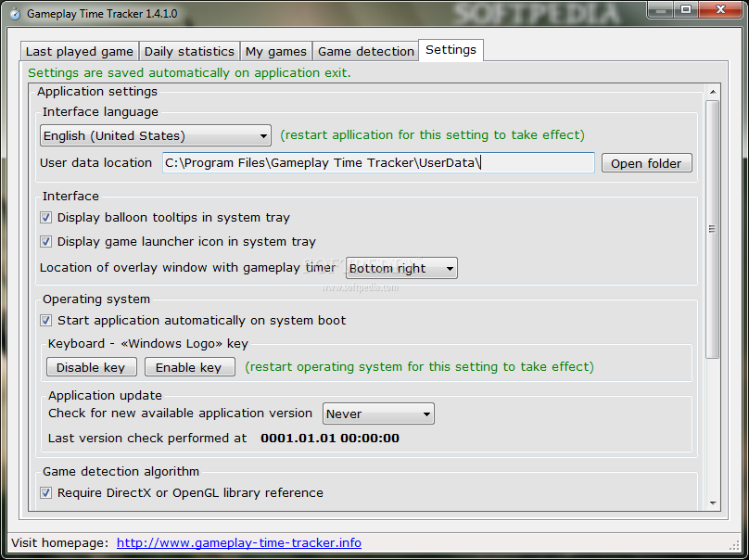Visit the gameplay-time-tracker.info homepage link
The width and height of the screenshot is (749, 560).
pyautogui.click(x=239, y=542)
